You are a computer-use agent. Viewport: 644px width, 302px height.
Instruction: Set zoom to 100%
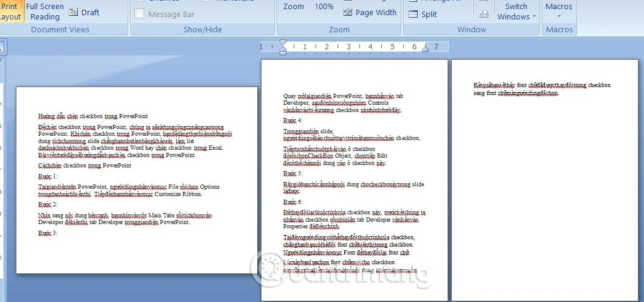click(324, 6)
